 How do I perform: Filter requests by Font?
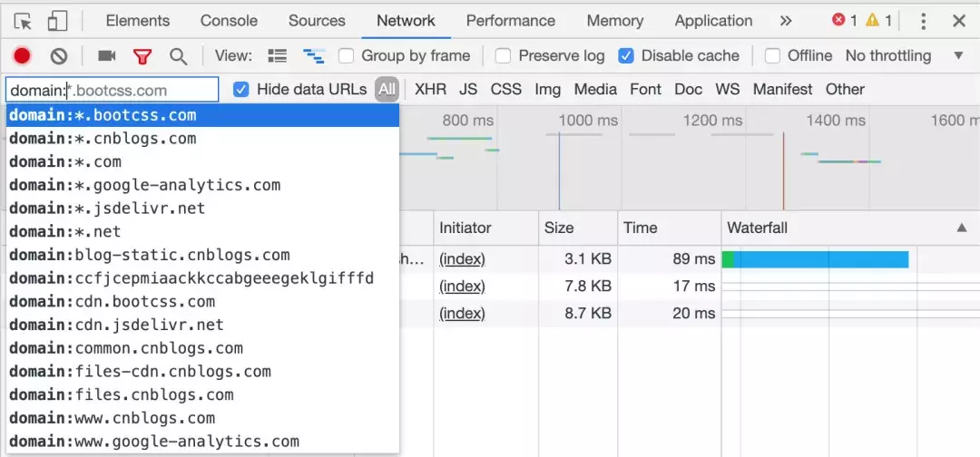(646, 89)
